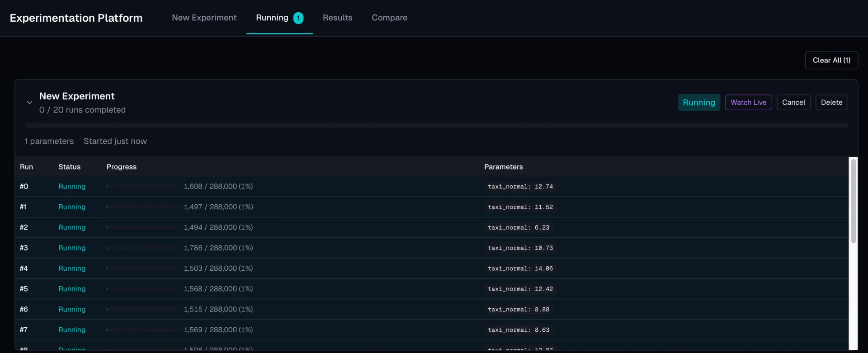The width and height of the screenshot is (868, 353).
Task: Click the Parameters column header
Action: click(x=503, y=167)
